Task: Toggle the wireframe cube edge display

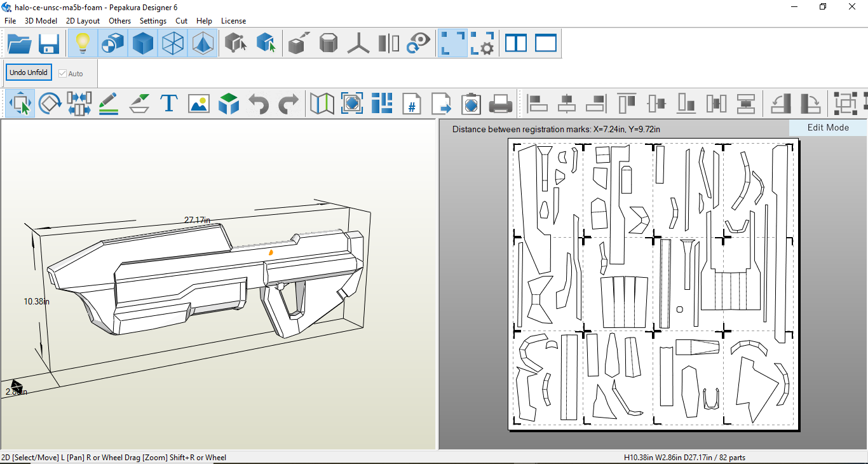Action: click(172, 44)
